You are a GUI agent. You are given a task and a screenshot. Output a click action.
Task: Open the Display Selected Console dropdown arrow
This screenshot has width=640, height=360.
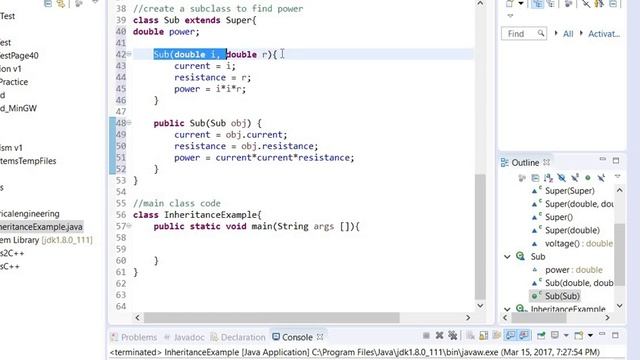566,336
